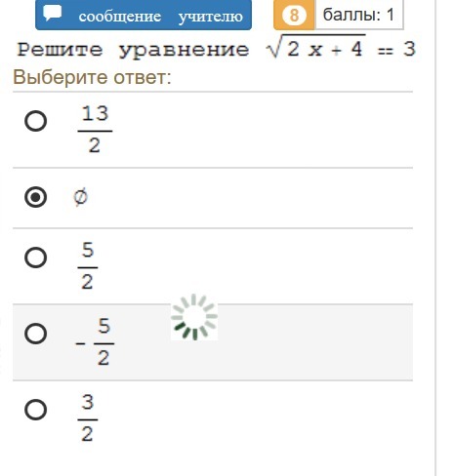Select the 3/2 answer radio button
Viewport: 454px width, 476px height.
[35, 410]
